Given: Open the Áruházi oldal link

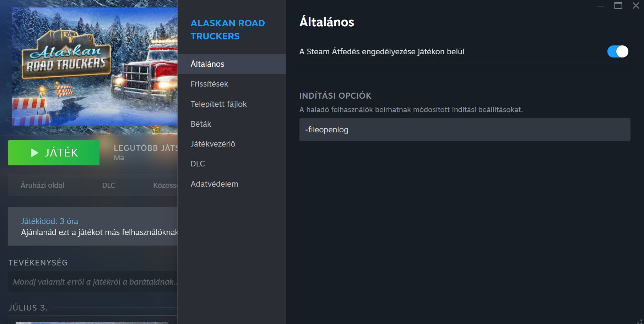Looking at the screenshot, I should point(42,185).
